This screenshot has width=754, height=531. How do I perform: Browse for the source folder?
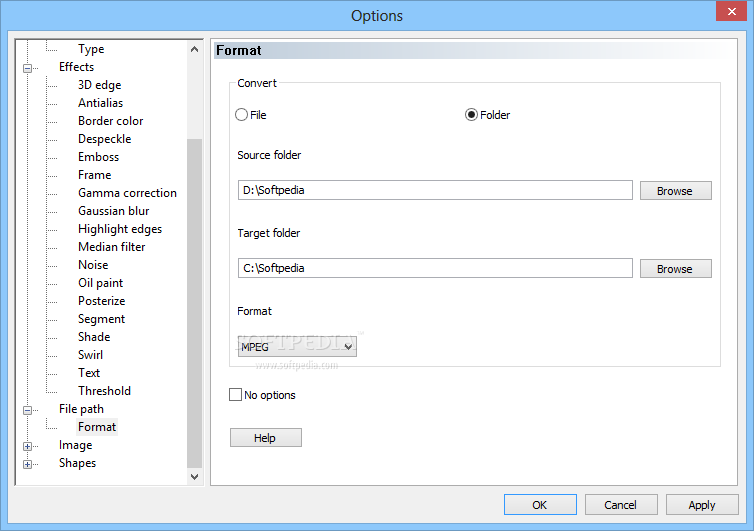tap(676, 190)
